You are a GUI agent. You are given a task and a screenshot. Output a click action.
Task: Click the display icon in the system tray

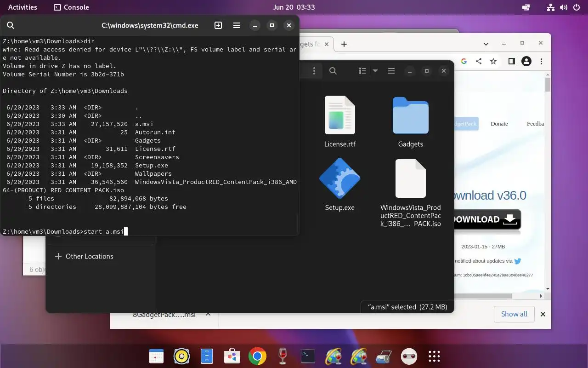526,7
